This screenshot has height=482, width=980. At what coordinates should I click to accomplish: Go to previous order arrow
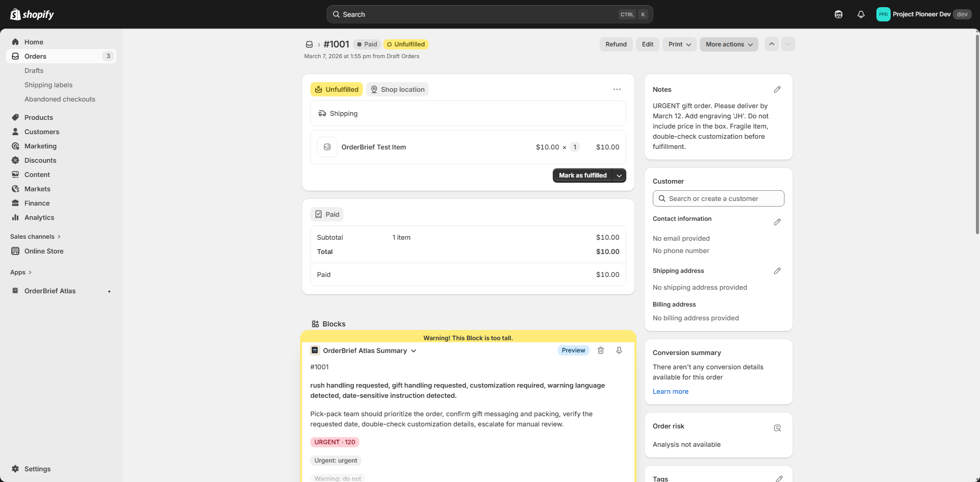click(772, 44)
